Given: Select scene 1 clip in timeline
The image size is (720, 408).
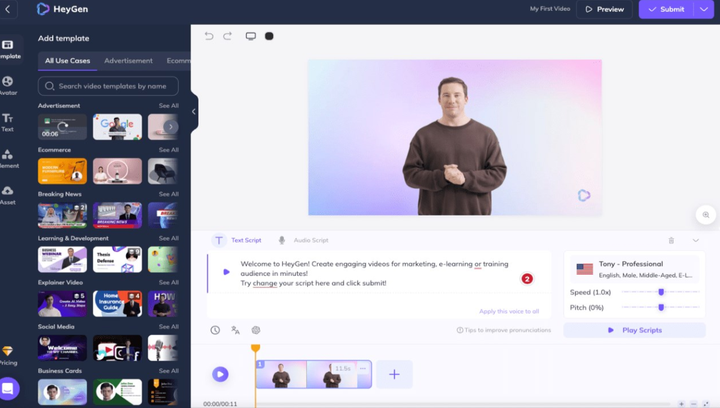Looking at the screenshot, I should (314, 374).
